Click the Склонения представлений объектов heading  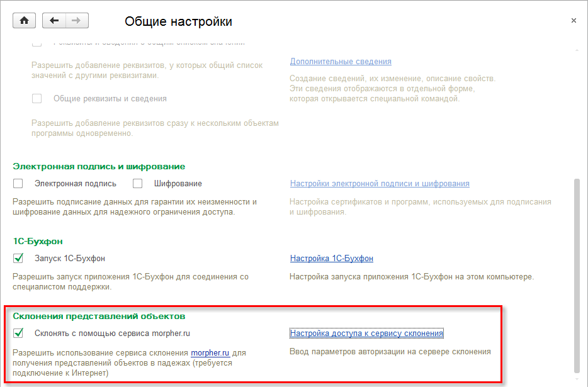(99, 316)
